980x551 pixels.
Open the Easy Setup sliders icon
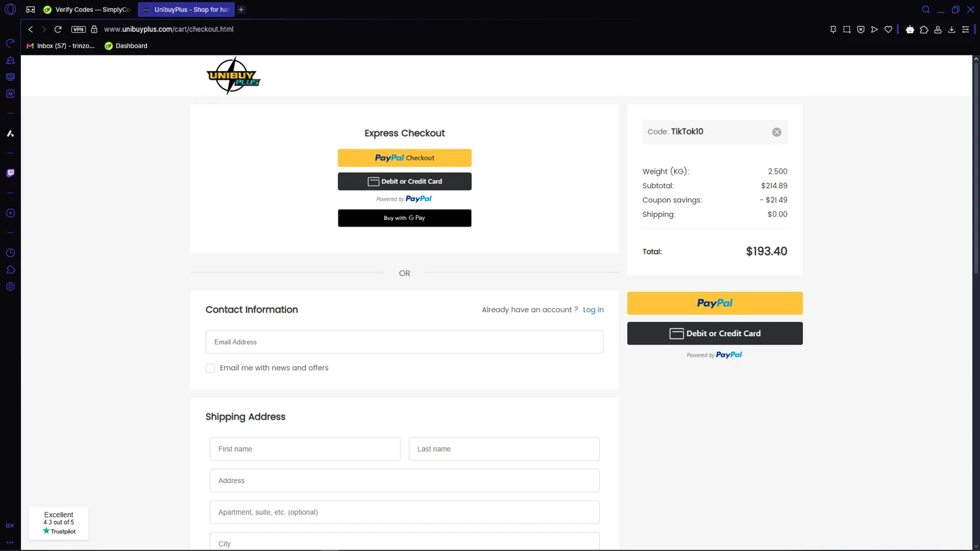(966, 29)
